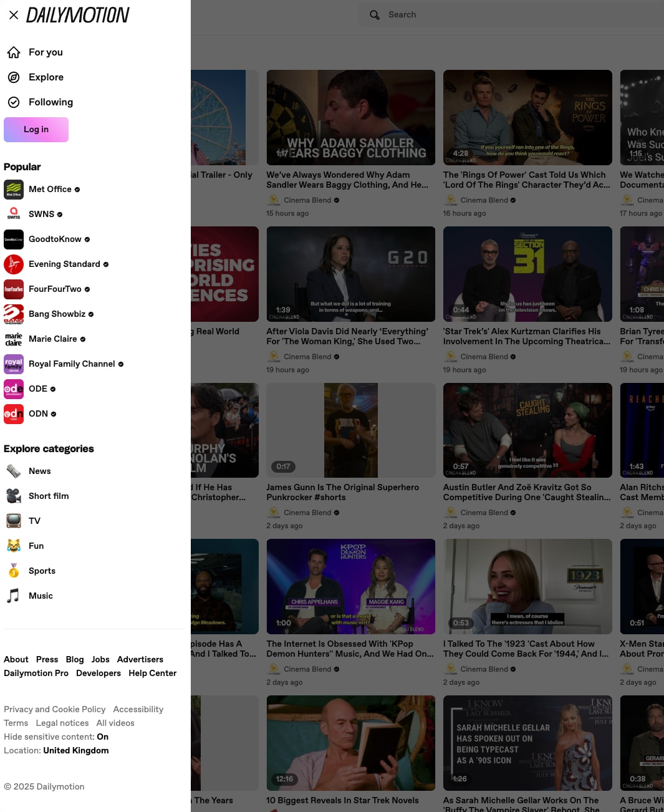Select the Sports medal icon
664x812 pixels.
point(14,571)
